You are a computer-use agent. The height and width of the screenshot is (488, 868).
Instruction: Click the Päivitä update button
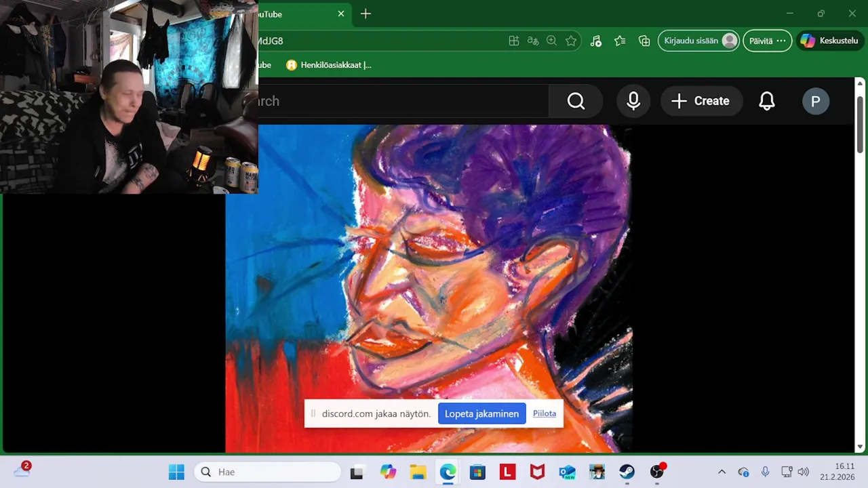pos(767,41)
